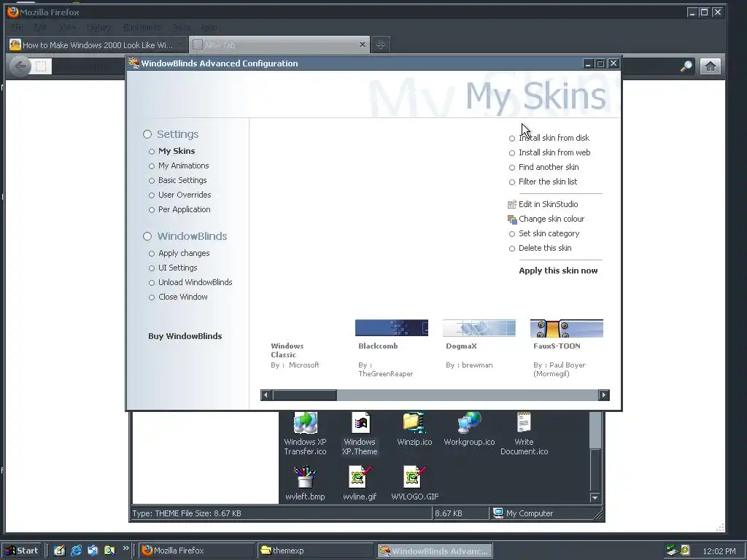Click Internet Explorer quick launch icon
747x560 pixels.
tap(76, 551)
